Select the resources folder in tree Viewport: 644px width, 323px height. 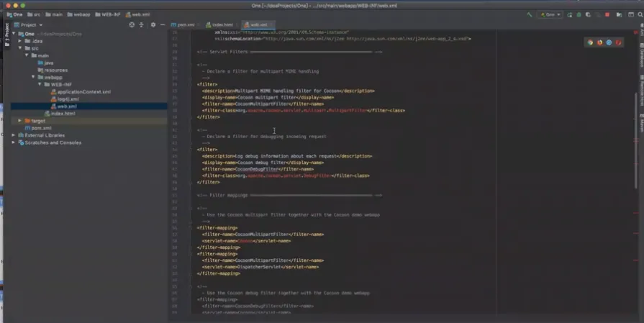tap(53, 70)
